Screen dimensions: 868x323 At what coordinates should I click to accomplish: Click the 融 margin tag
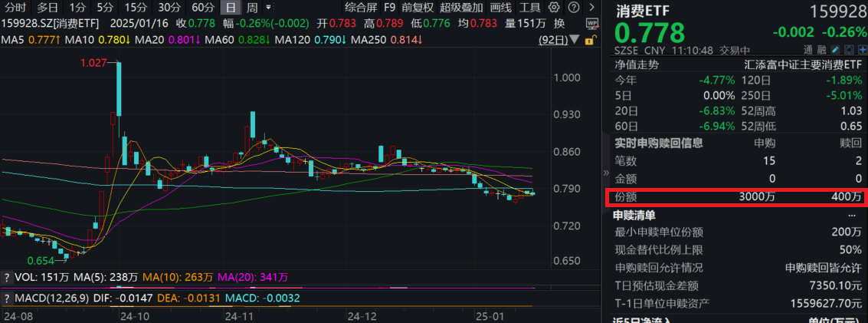[822, 49]
